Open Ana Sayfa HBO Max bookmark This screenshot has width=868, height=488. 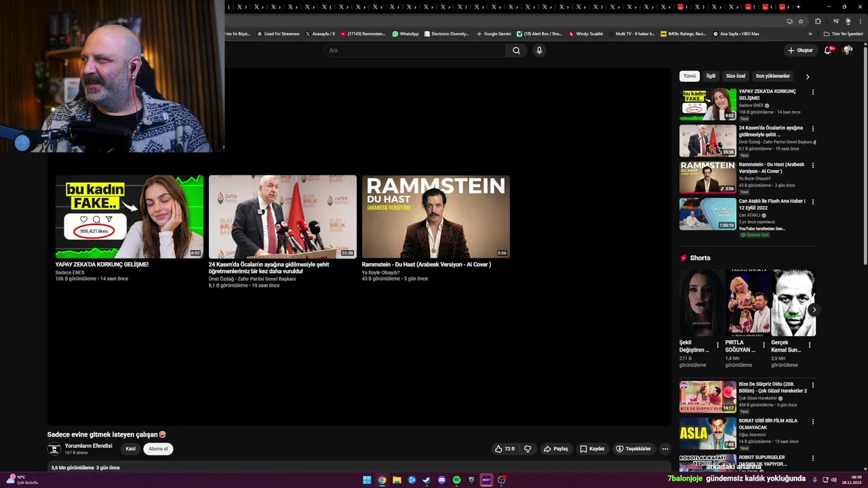(x=736, y=33)
